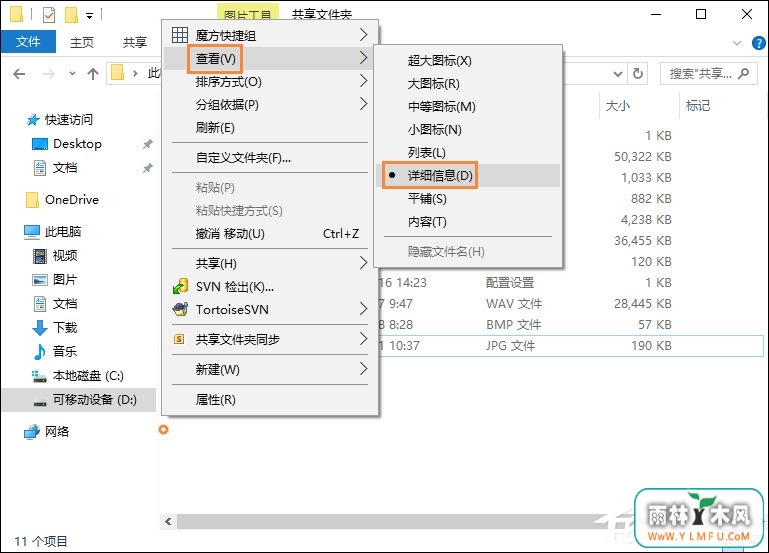Open Desktop in quick access
This screenshot has width=769, height=553.
[x=77, y=144]
